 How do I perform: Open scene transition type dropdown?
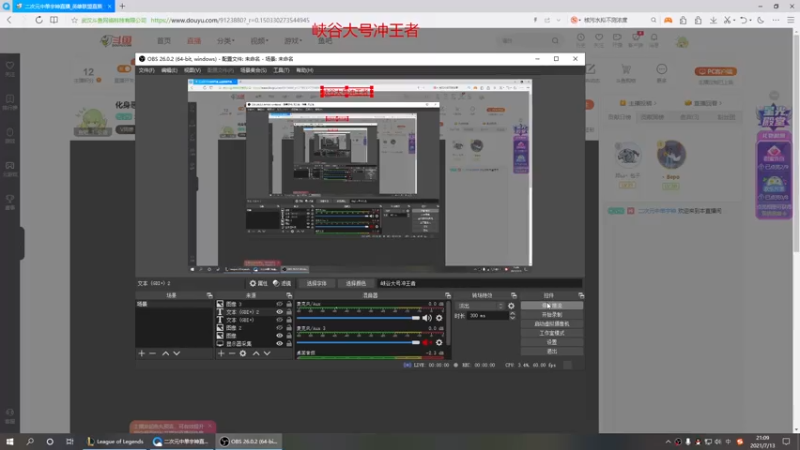click(480, 306)
